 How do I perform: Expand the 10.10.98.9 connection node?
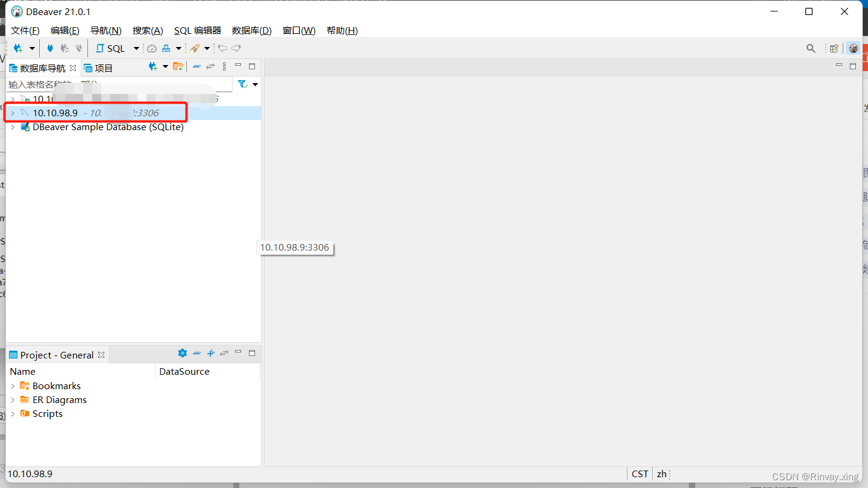13,113
